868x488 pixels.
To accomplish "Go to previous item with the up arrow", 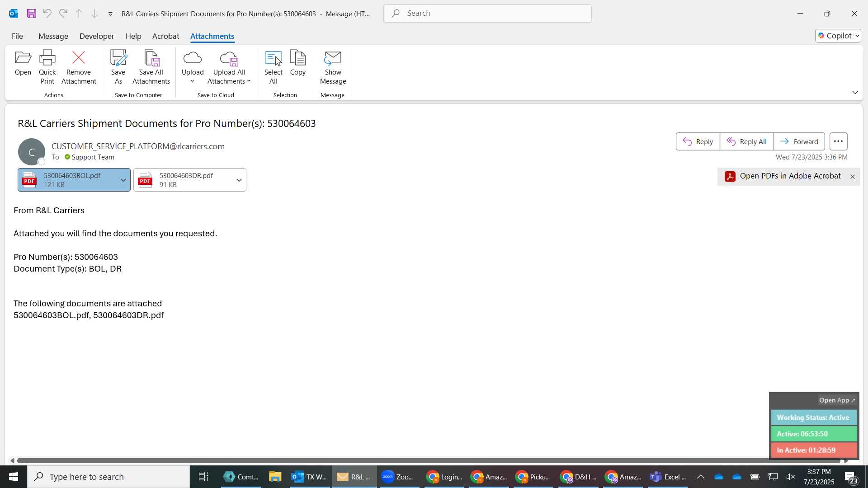I will click(x=79, y=14).
